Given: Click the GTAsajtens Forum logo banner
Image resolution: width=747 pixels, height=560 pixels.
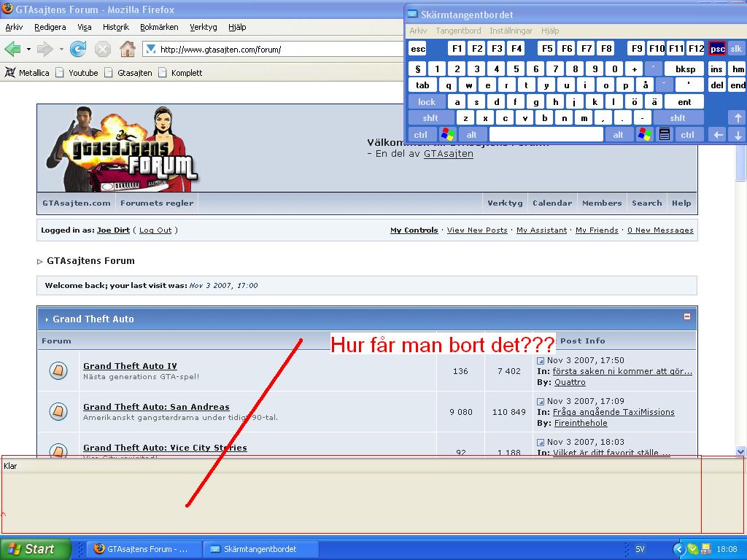Looking at the screenshot, I should pyautogui.click(x=123, y=149).
